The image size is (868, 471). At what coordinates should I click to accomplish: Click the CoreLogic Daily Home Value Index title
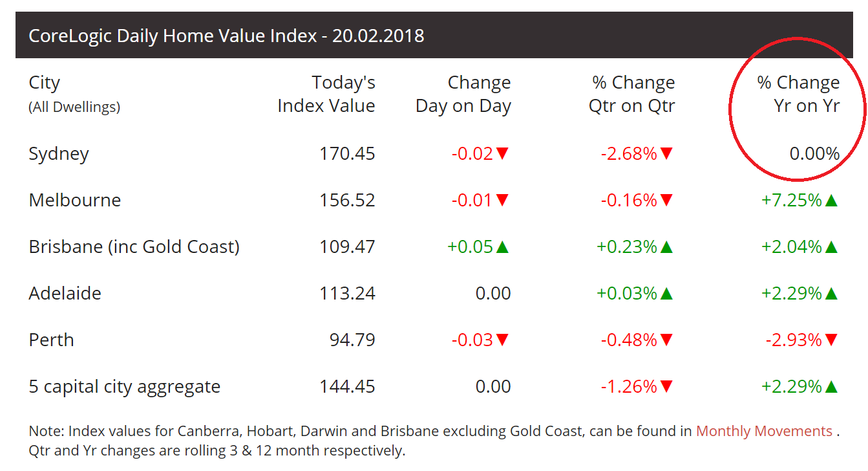coord(226,36)
